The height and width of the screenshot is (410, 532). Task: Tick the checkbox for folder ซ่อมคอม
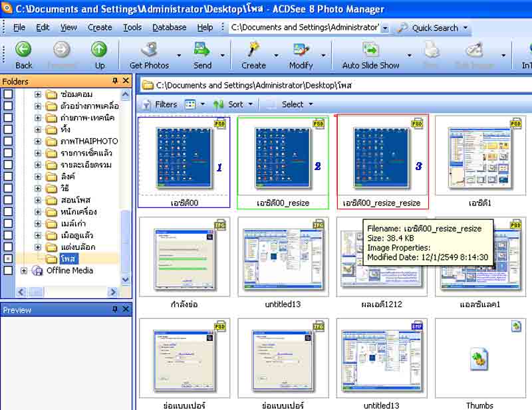click(8, 94)
